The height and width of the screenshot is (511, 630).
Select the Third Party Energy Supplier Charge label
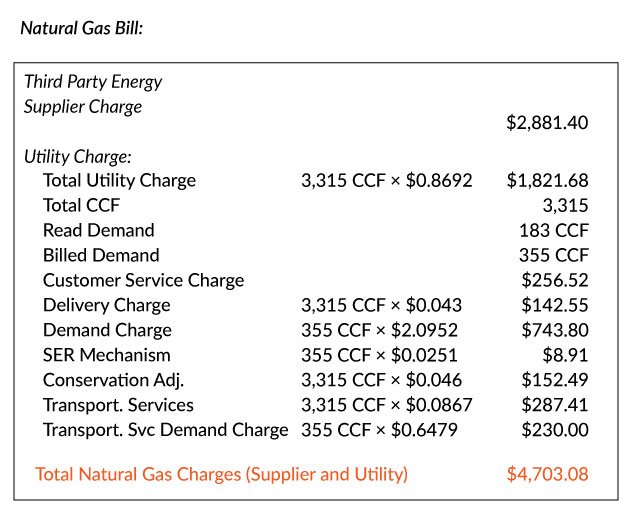coord(93,94)
